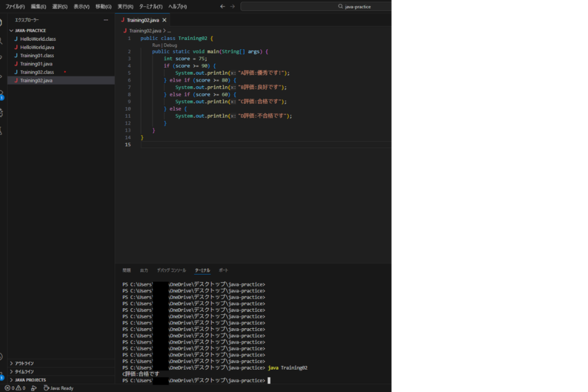Viewport: 588px width, 392px height.
Task: Click the forward navigation arrow in title bar
Action: pos(232,6)
